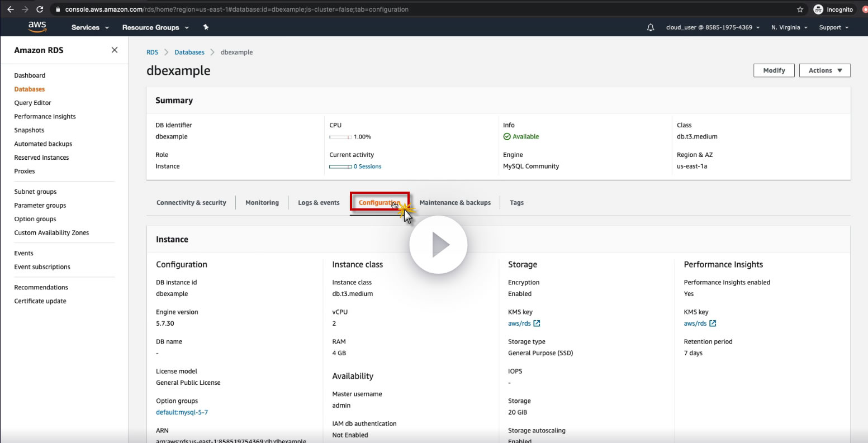Image resolution: width=868 pixels, height=443 pixels.
Task: Go back using the browser back arrow
Action: [10, 9]
